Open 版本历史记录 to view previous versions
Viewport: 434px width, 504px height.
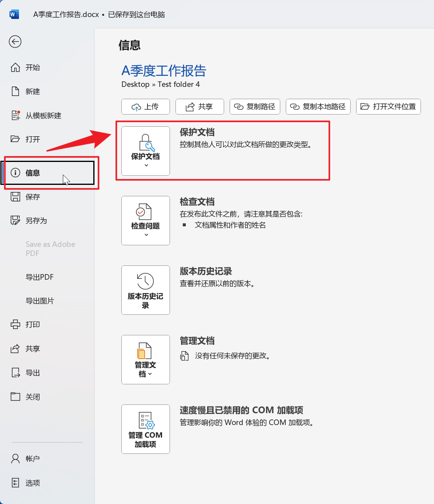145,290
